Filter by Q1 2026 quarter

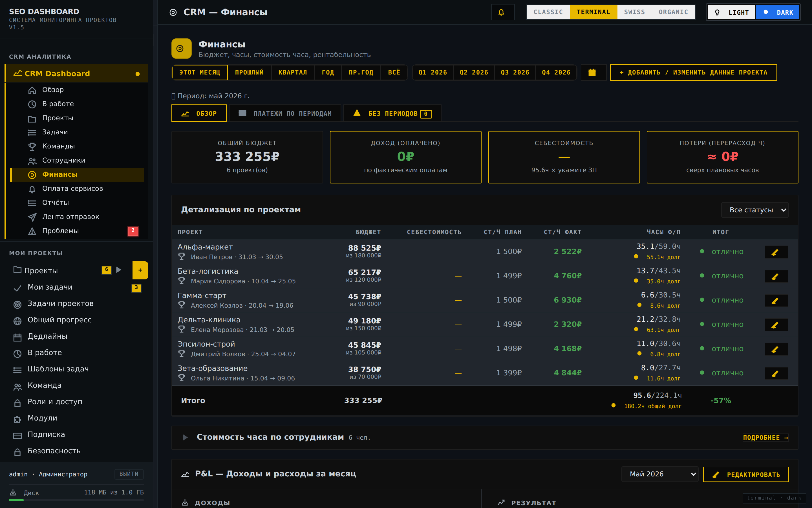(433, 72)
